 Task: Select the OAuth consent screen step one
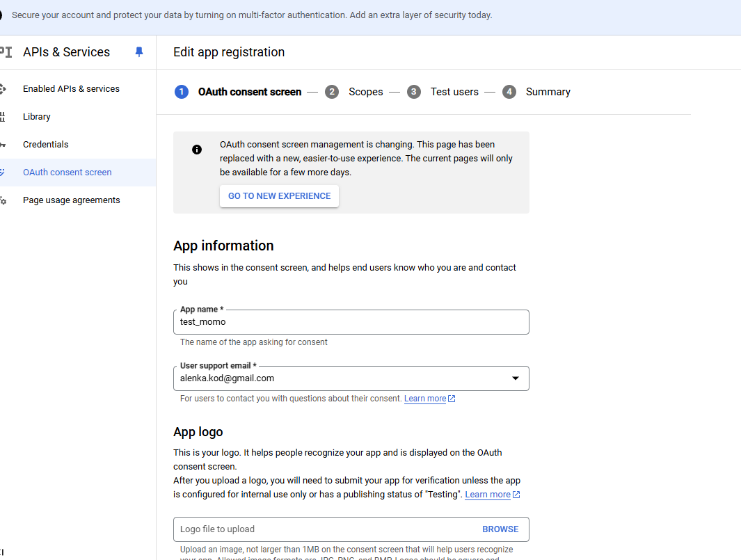click(x=249, y=92)
